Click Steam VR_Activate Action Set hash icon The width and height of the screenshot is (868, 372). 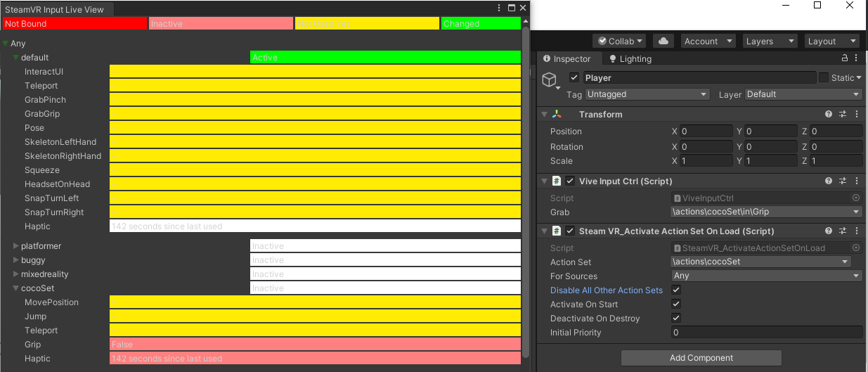557,231
